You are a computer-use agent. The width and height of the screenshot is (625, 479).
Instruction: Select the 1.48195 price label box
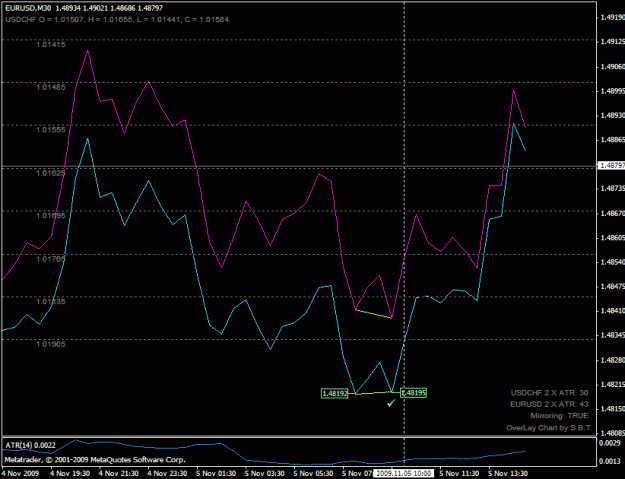(414, 393)
